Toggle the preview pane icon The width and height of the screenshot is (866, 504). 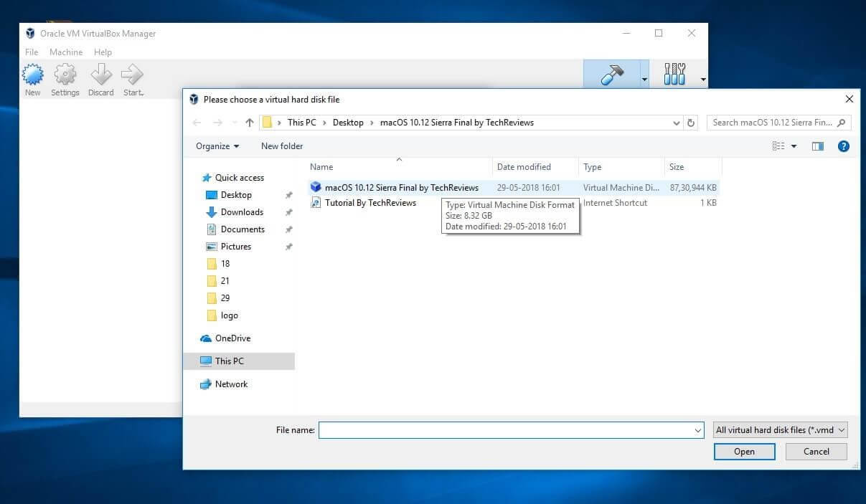click(x=818, y=146)
